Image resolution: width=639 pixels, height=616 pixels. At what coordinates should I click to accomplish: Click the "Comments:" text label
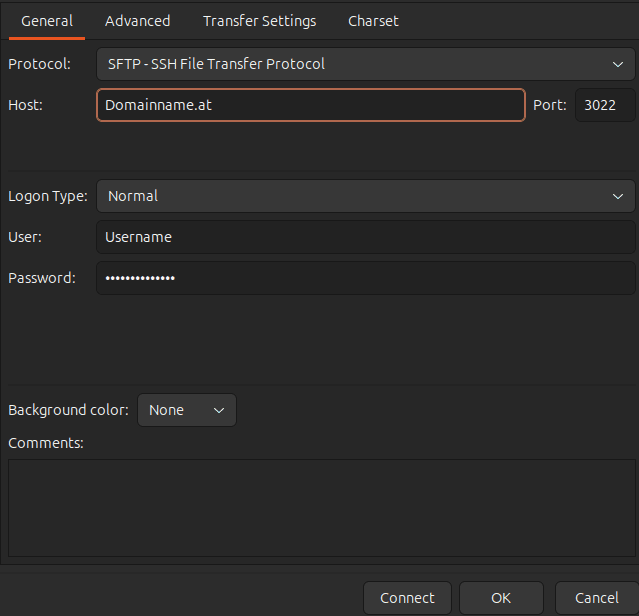[x=45, y=442]
